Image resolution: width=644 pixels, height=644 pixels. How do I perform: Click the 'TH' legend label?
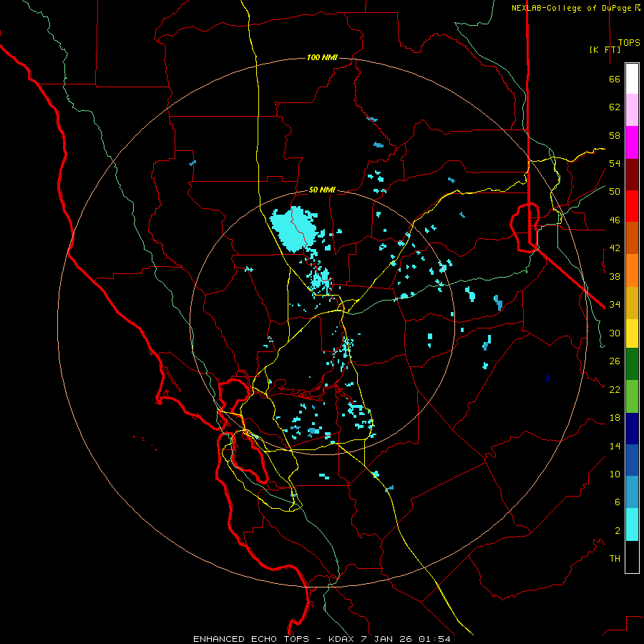[615, 559]
